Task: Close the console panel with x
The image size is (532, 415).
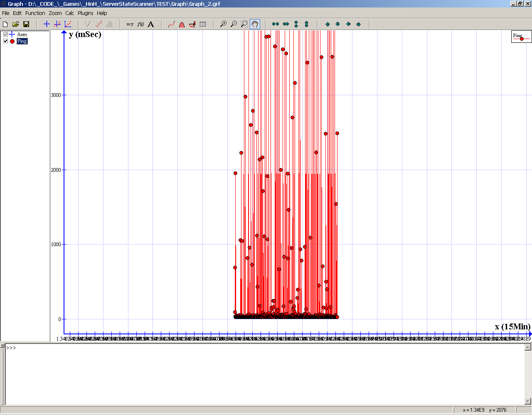Action: [2, 346]
